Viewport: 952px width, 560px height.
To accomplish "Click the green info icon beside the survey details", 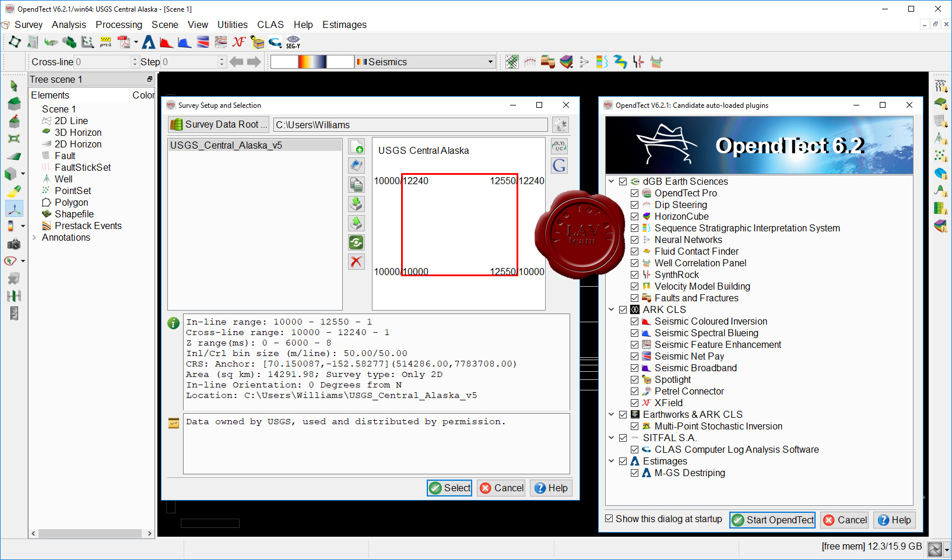I will coord(173,323).
